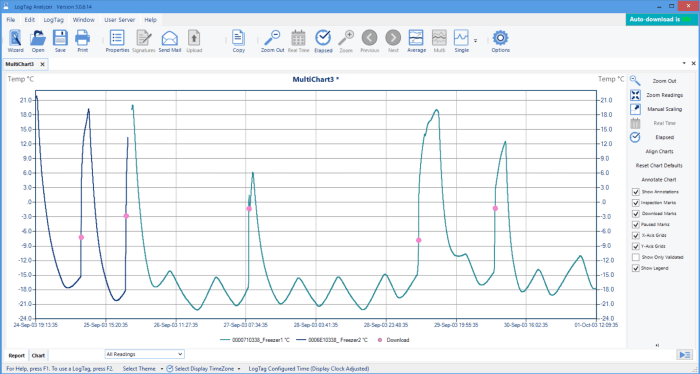Click the bottom-right panel toggle arrow icon

click(x=685, y=355)
